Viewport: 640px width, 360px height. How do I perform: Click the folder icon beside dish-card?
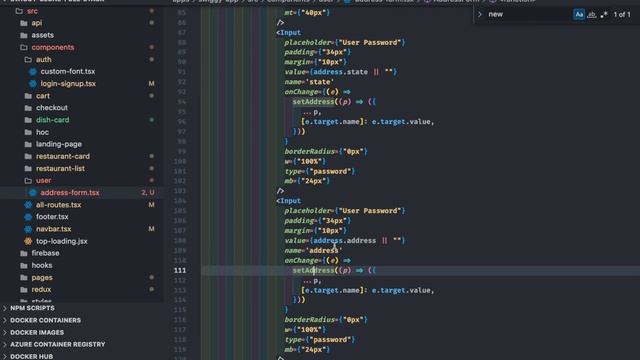[x=28, y=120]
